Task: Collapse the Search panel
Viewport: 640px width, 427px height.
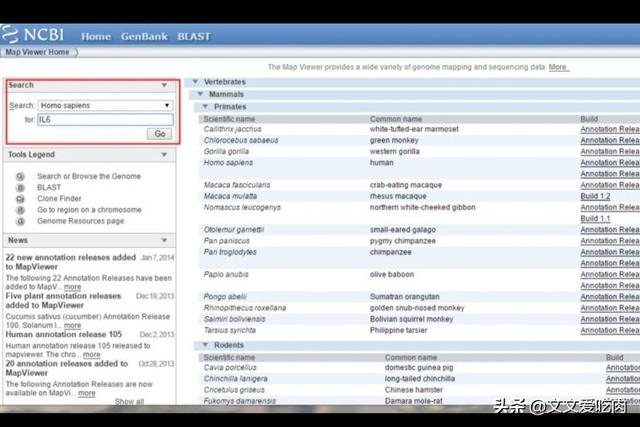Action: pos(164,86)
